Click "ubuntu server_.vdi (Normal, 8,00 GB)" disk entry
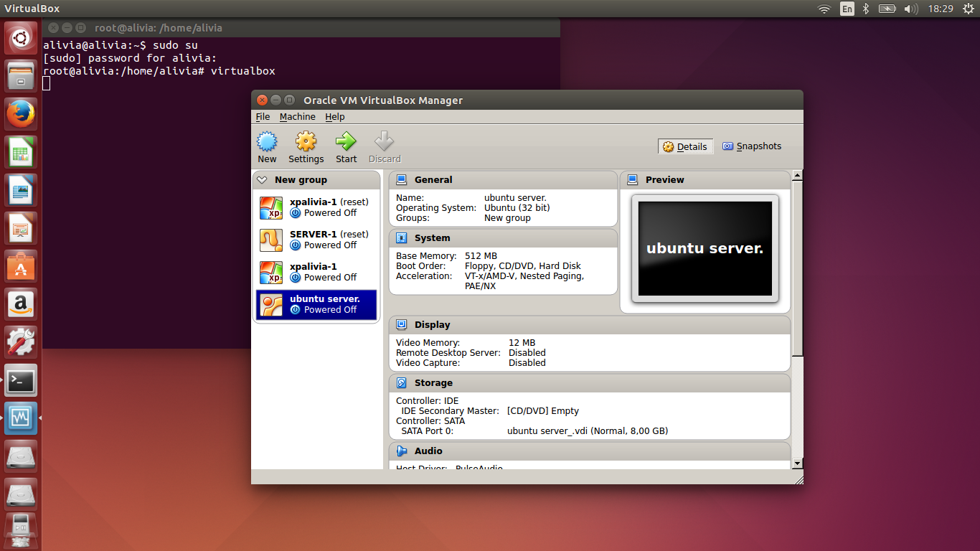The width and height of the screenshot is (980, 551). [588, 431]
